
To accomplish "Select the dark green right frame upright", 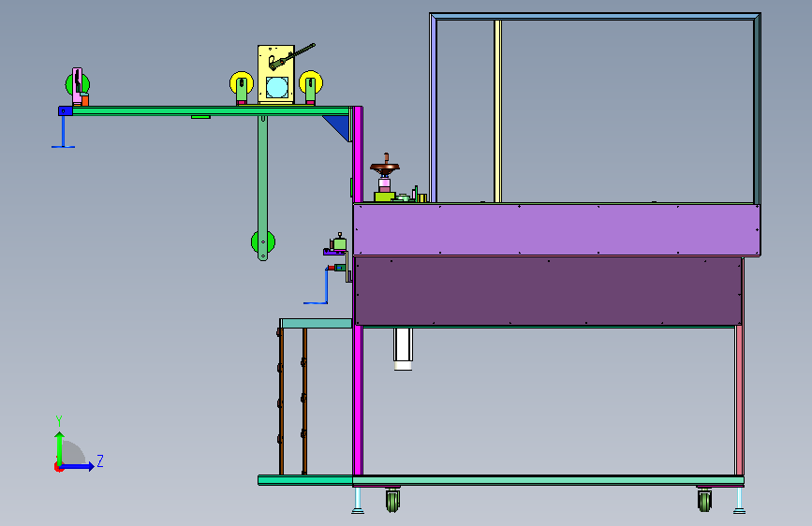I will [x=757, y=110].
